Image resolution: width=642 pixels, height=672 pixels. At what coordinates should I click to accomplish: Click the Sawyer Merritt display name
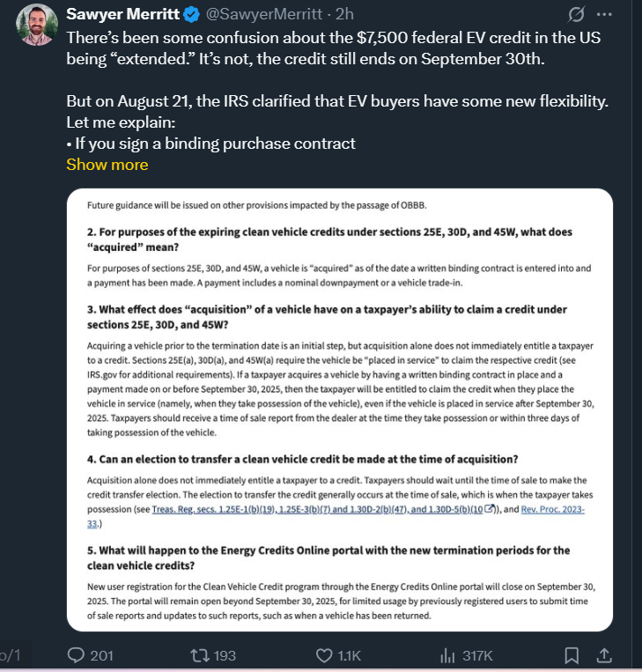click(123, 14)
